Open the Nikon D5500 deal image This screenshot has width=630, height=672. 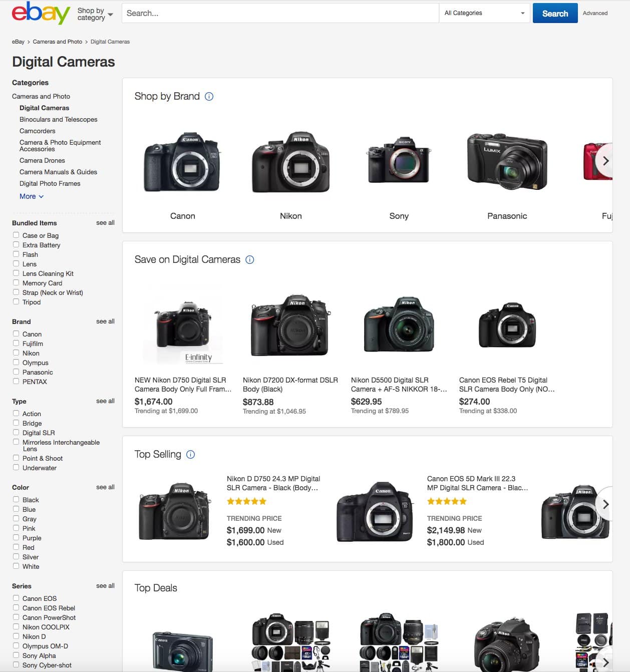399,325
